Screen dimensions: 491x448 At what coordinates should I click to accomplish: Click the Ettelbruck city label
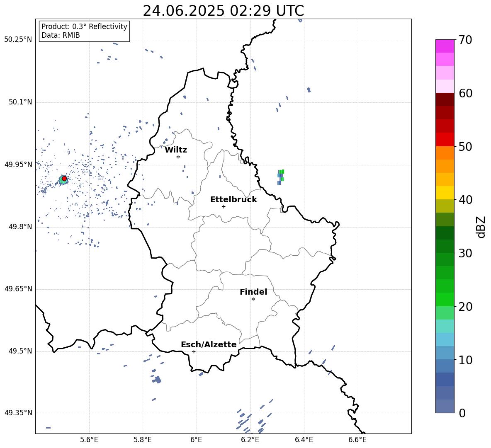(x=233, y=200)
